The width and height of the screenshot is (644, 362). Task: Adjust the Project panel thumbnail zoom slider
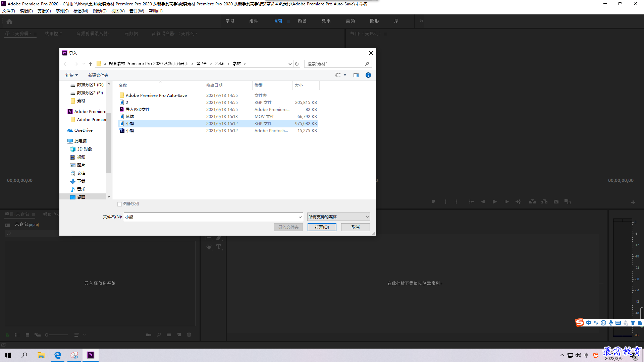coord(56,335)
